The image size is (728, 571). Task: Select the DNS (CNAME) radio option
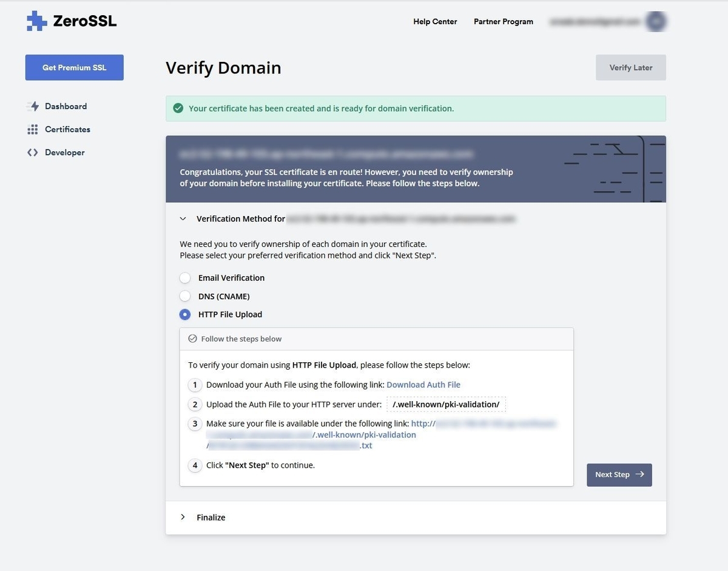(x=185, y=296)
